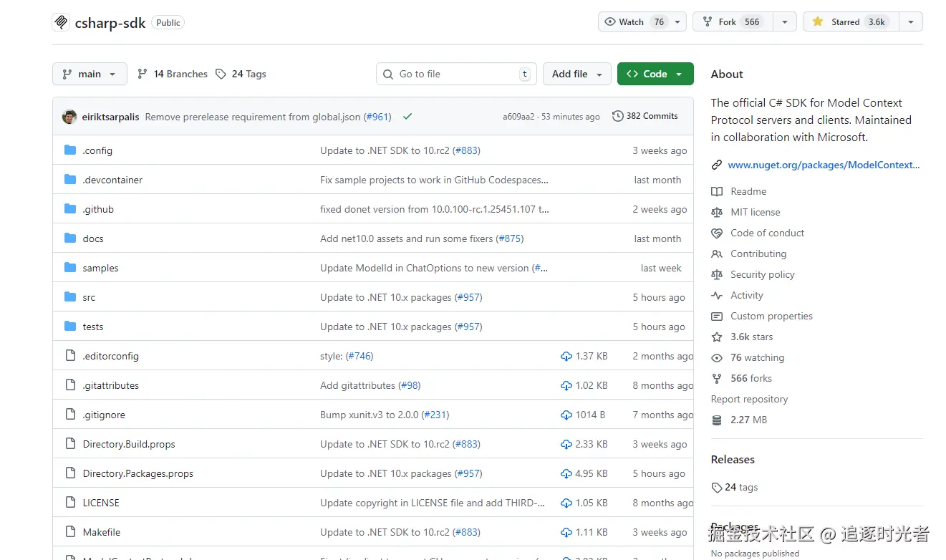This screenshot has width=946, height=560.
Task: Click the download icon for 1.37 KB .editorconfig
Action: (x=566, y=356)
